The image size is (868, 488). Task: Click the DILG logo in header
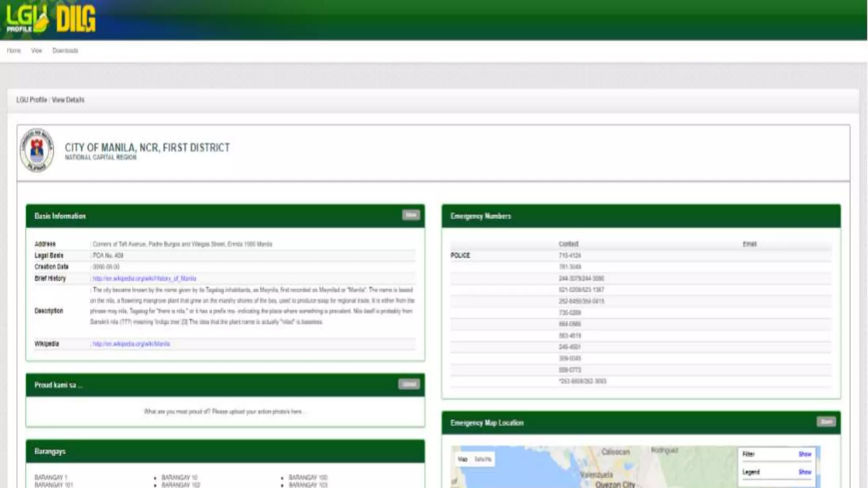pos(76,19)
